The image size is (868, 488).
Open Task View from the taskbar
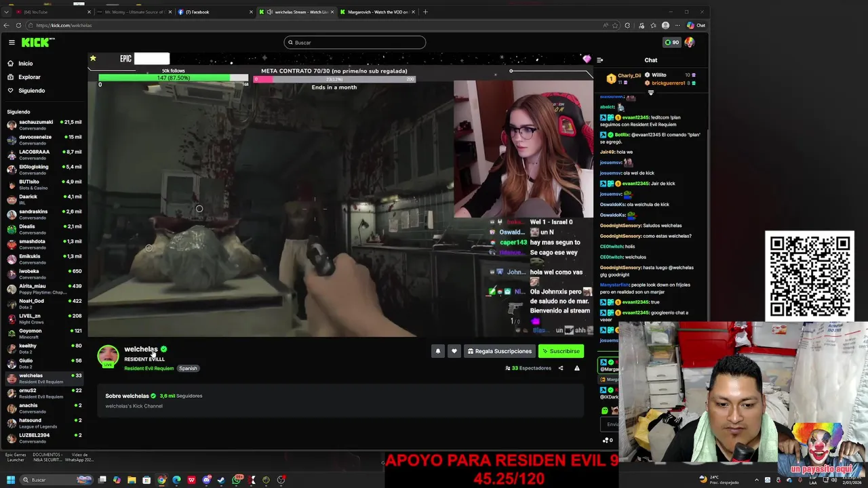pyautogui.click(x=102, y=480)
